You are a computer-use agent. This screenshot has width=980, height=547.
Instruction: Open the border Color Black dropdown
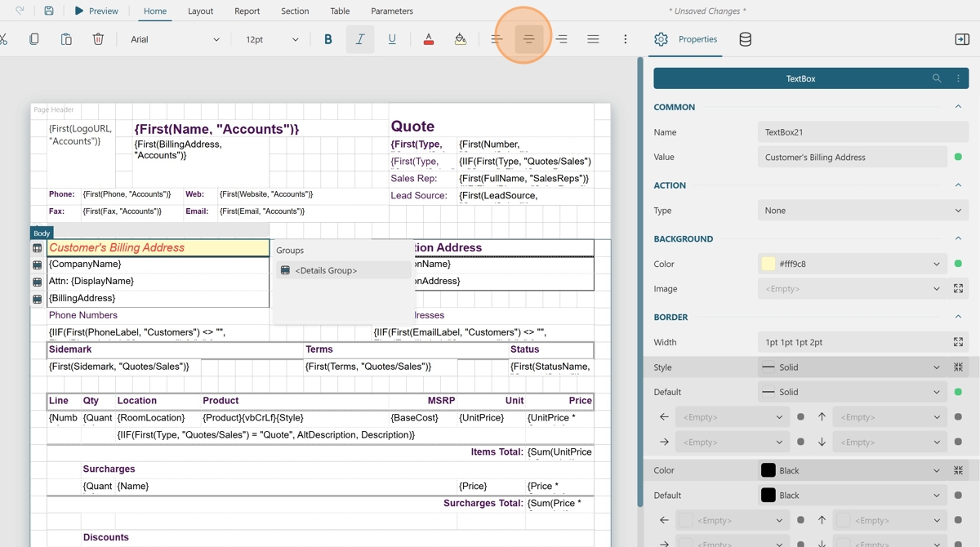[853, 470]
